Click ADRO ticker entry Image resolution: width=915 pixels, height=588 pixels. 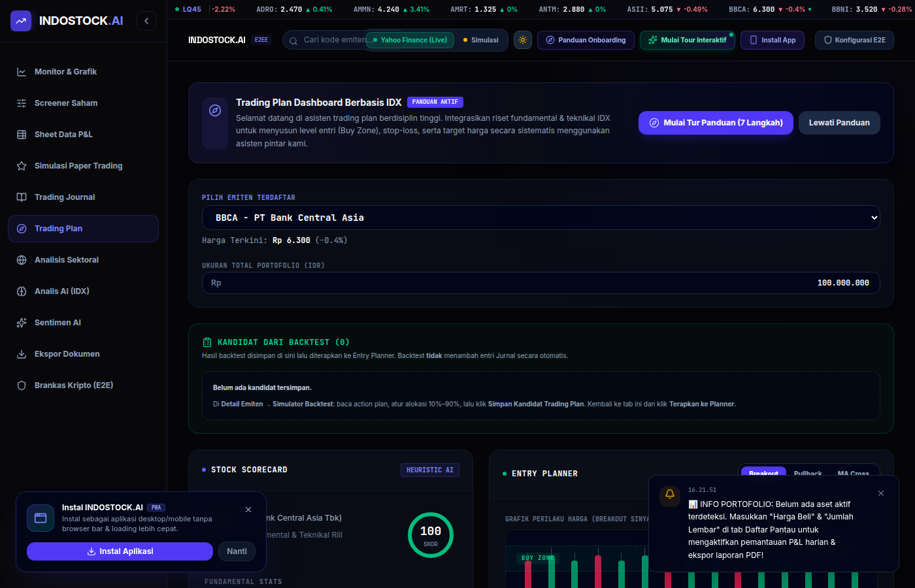click(x=294, y=9)
